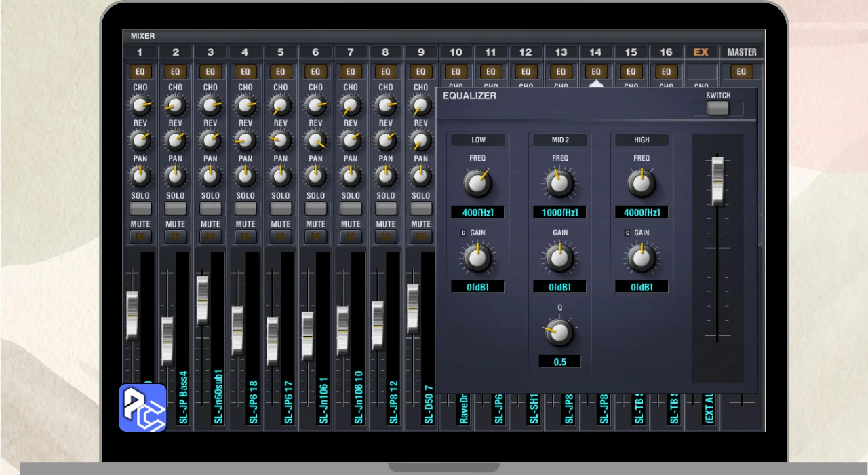Select channel 12 header
Viewport: 868px width, 475px height.
526,52
